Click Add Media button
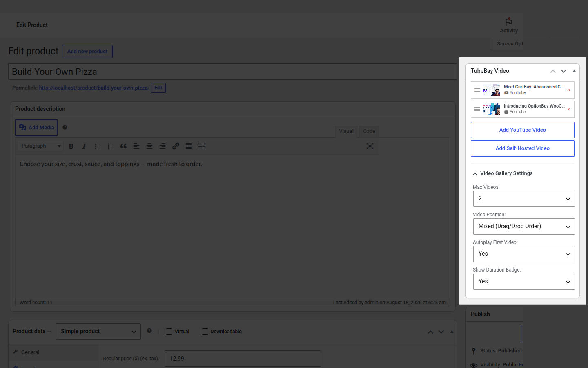This screenshot has width=588, height=368. point(36,128)
